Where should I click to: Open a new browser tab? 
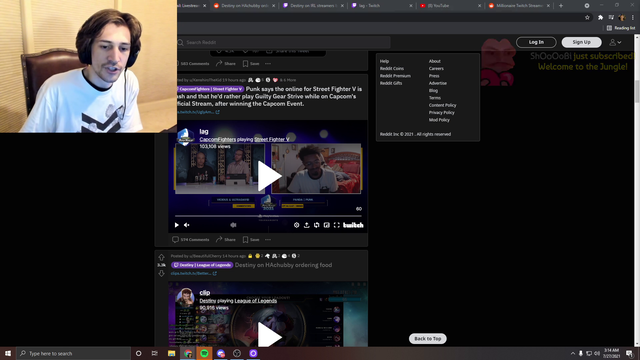[x=561, y=6]
